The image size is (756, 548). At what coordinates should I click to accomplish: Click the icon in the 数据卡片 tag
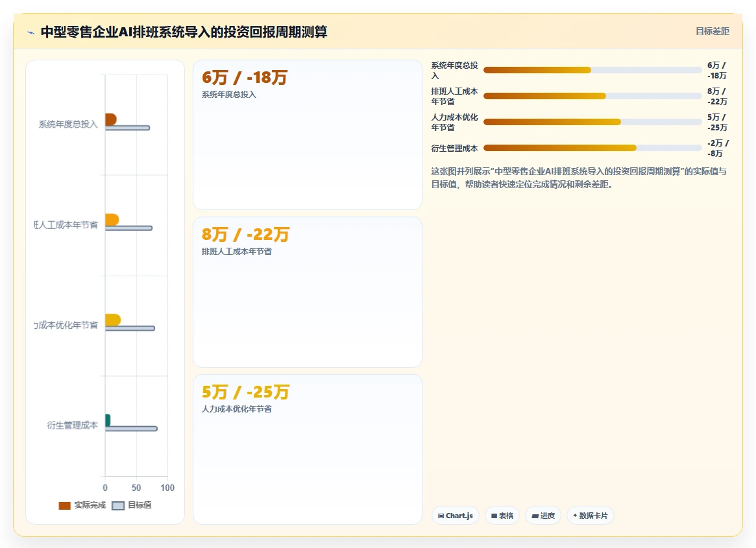575,516
